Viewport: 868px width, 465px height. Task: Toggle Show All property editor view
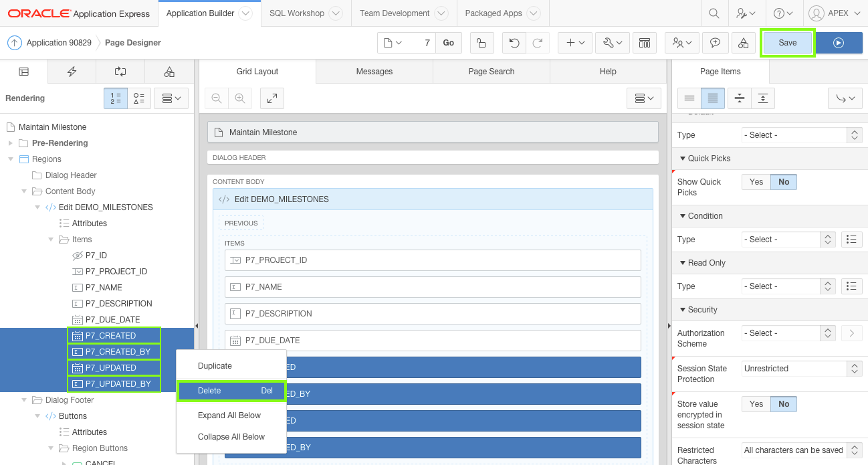713,98
